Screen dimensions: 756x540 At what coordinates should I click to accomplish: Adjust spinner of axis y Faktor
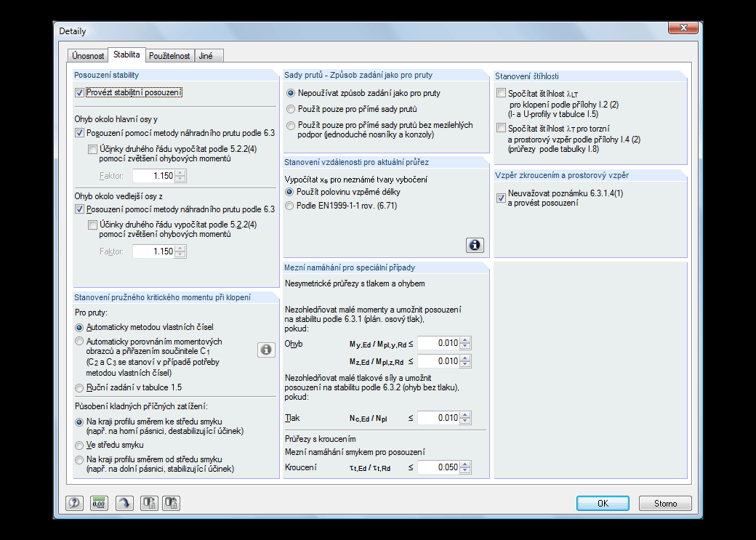[180, 176]
